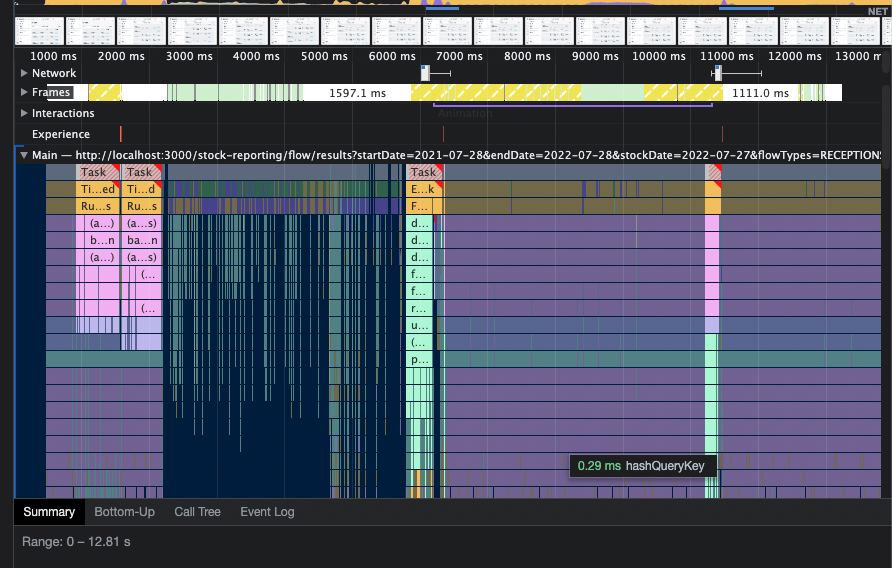Image resolution: width=892 pixels, height=568 pixels.
Task: Click the 'Ti...d' timer entry
Action: click(x=142, y=189)
